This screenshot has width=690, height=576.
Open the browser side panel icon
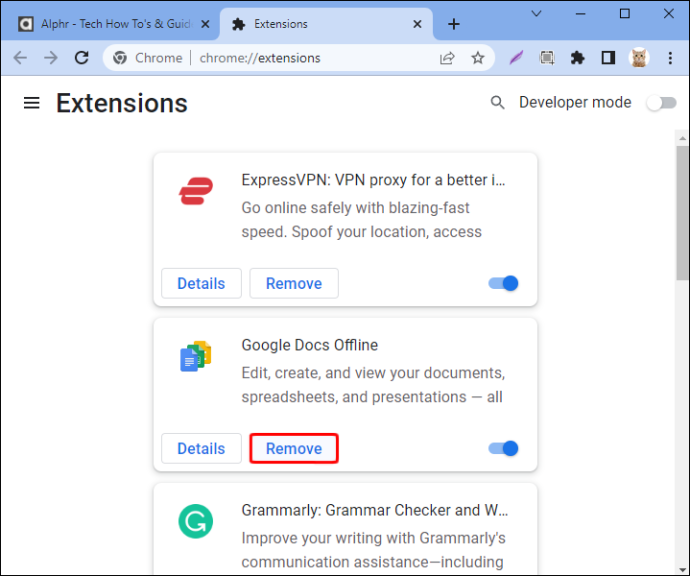608,58
